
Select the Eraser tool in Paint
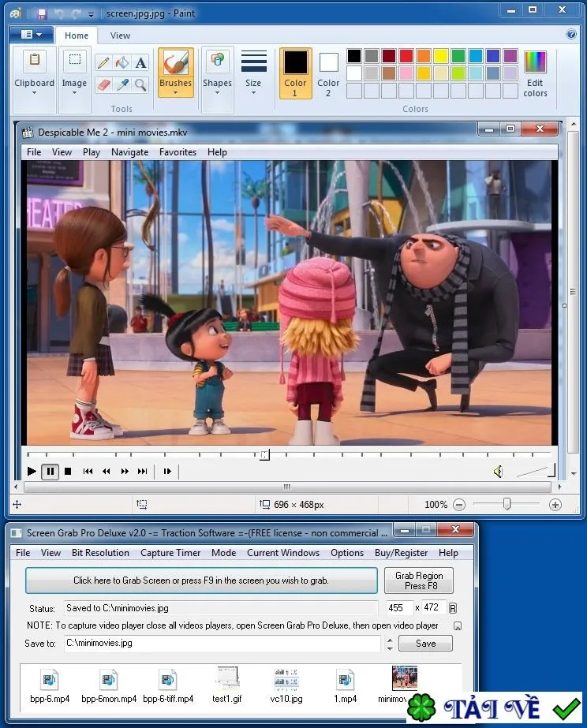103,84
